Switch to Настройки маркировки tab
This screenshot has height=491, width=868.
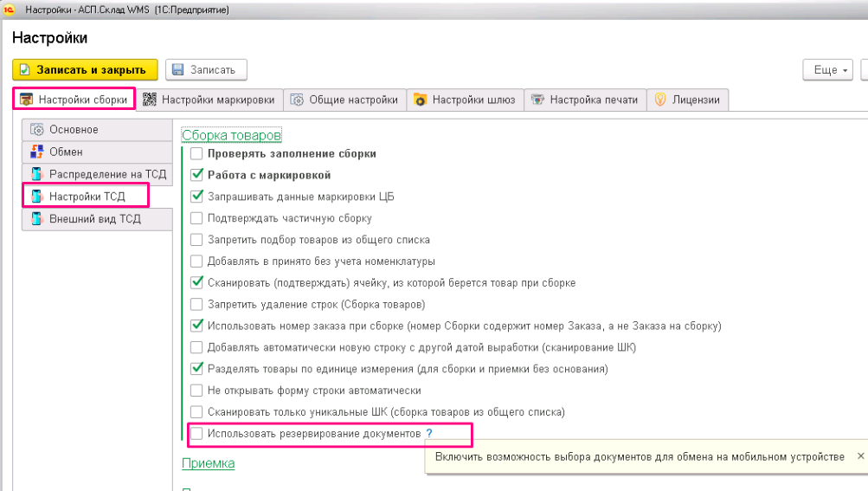tap(209, 100)
